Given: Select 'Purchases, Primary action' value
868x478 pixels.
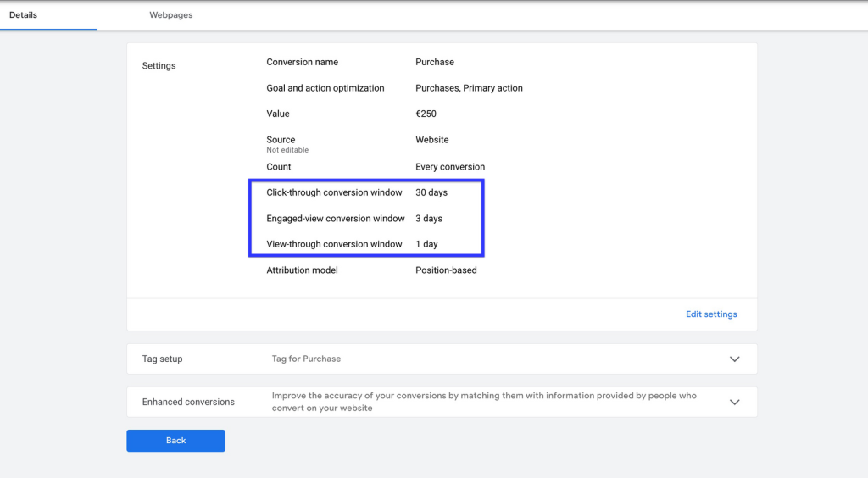Looking at the screenshot, I should click(x=469, y=88).
